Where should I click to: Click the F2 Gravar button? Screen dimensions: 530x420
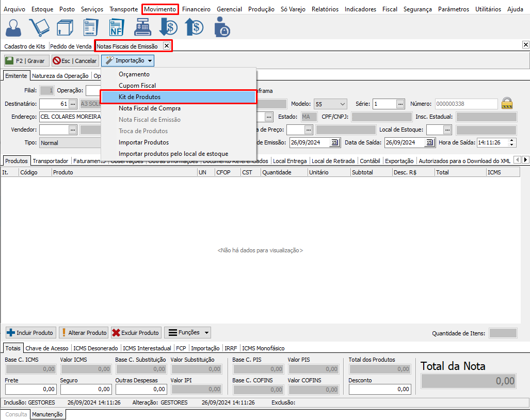coord(26,61)
